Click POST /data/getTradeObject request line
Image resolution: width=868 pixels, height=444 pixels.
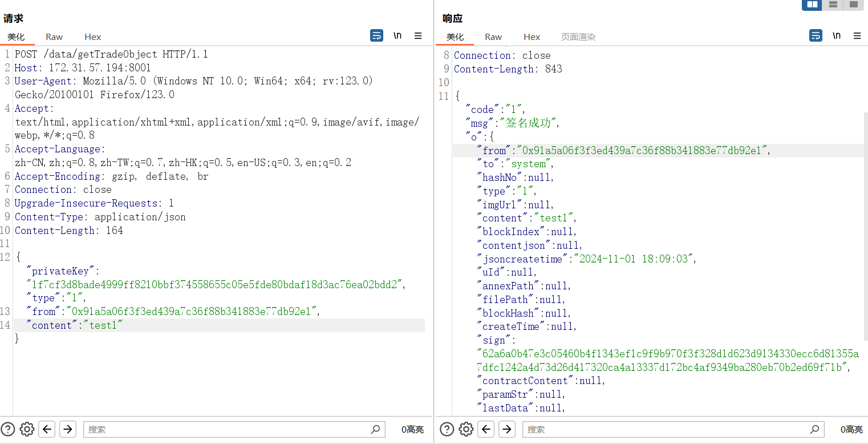[x=111, y=54]
